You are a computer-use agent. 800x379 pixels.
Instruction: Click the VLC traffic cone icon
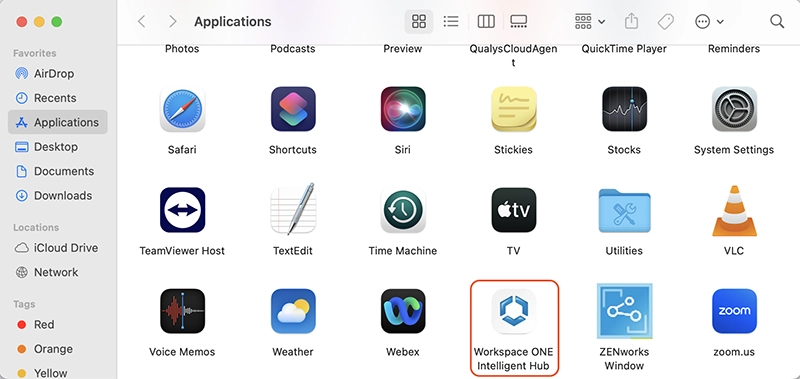pos(734,210)
